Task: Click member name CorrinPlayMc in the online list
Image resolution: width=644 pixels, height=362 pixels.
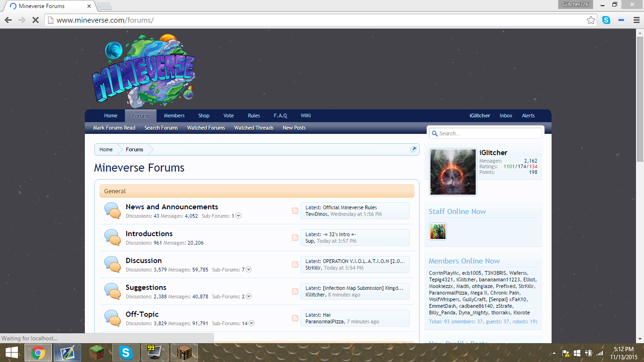Action: [x=444, y=273]
